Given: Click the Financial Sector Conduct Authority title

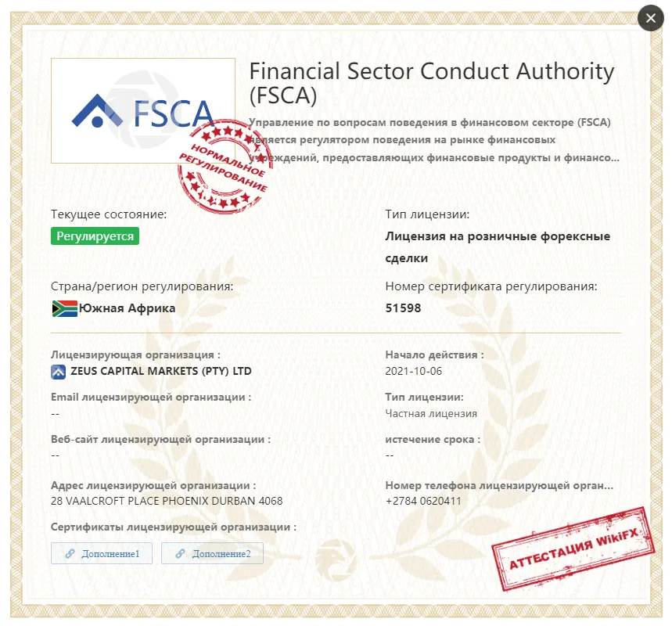Looking at the screenshot, I should pos(432,83).
